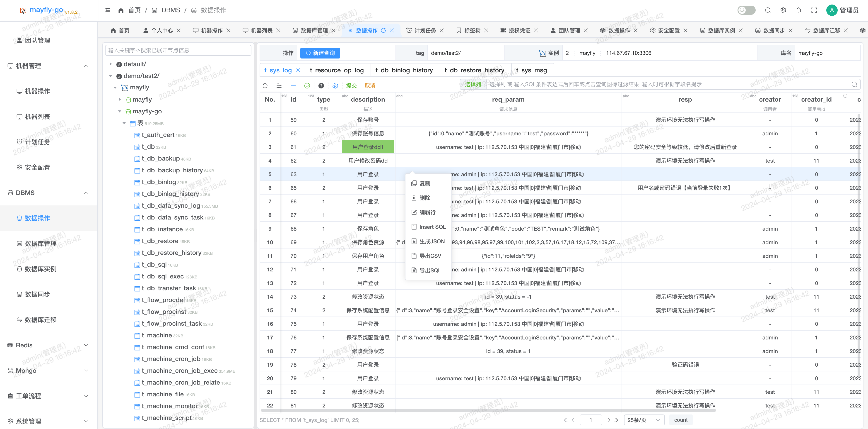Open the header search icon
This screenshot has width=868, height=429.
(768, 10)
